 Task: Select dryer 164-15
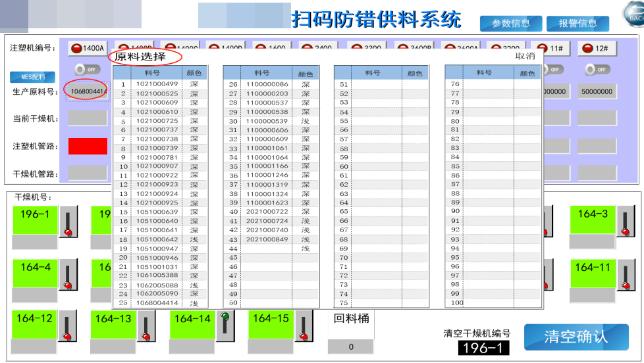click(x=271, y=324)
